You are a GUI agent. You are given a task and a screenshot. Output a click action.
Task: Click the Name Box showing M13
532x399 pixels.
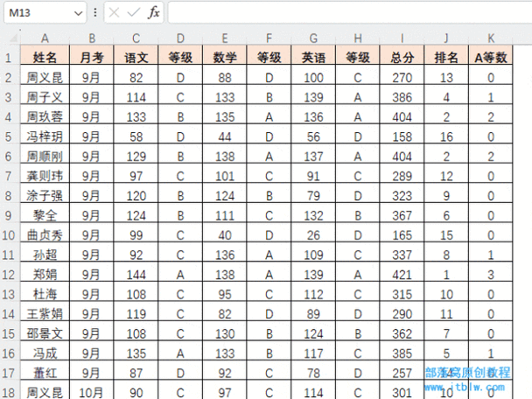point(45,13)
